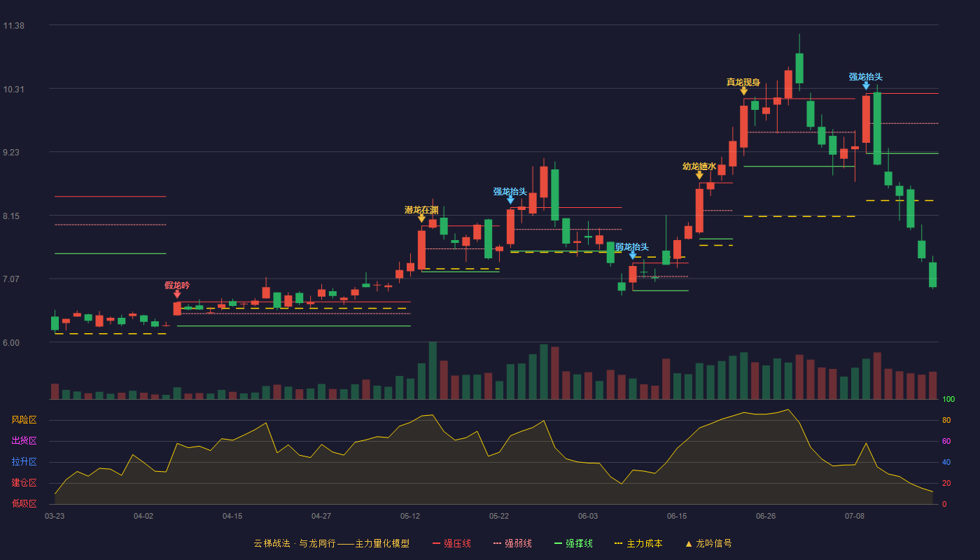Image resolution: width=980 pixels, height=560 pixels.
Task: Click the 04-15 date label
Action: point(232,516)
